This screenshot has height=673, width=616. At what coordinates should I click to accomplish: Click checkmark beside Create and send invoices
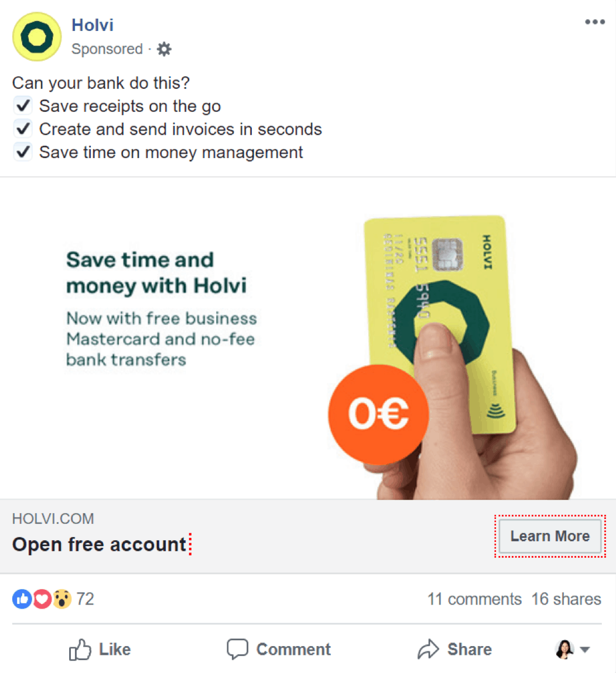[23, 129]
